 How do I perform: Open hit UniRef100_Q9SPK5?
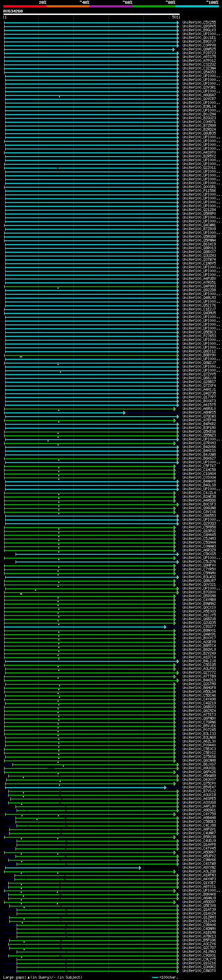click(199, 26)
